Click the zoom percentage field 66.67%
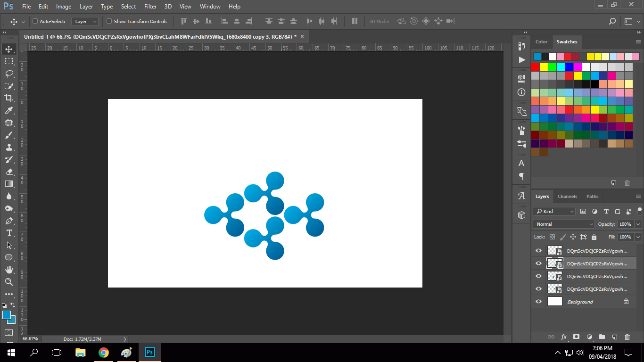The height and width of the screenshot is (362, 644). click(30, 339)
